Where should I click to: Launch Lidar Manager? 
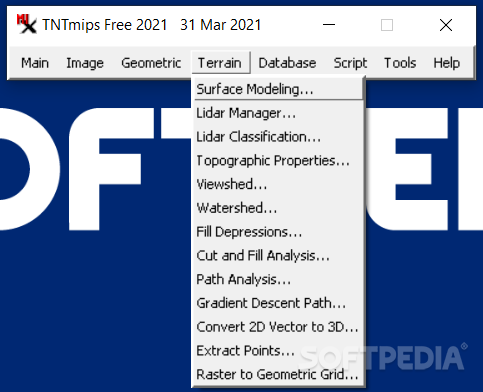click(x=278, y=113)
